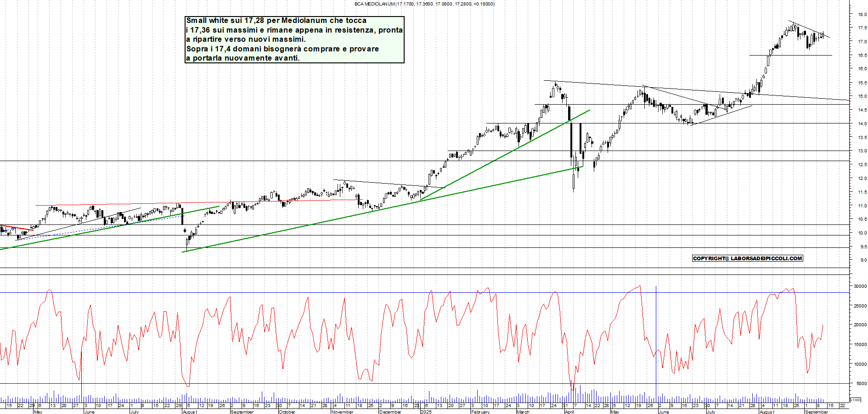
Task: Click the note line 'a portarla nuovamente avanti.'
Action: (243, 58)
